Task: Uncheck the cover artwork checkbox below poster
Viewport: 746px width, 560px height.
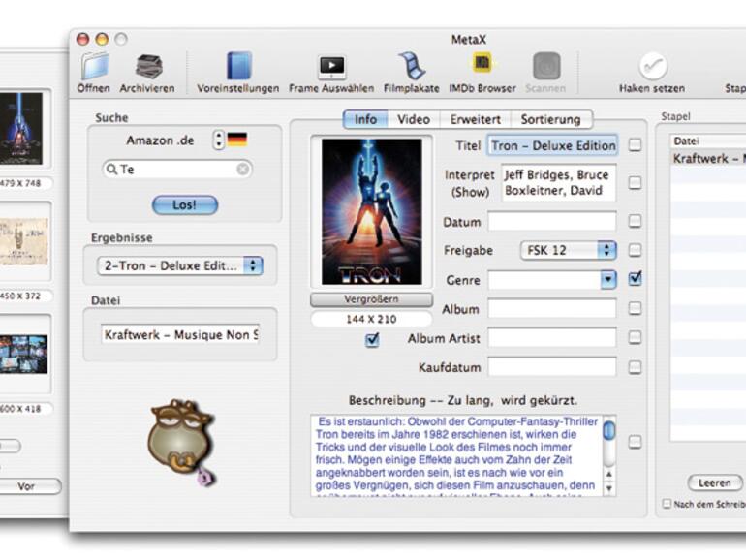Action: (372, 340)
